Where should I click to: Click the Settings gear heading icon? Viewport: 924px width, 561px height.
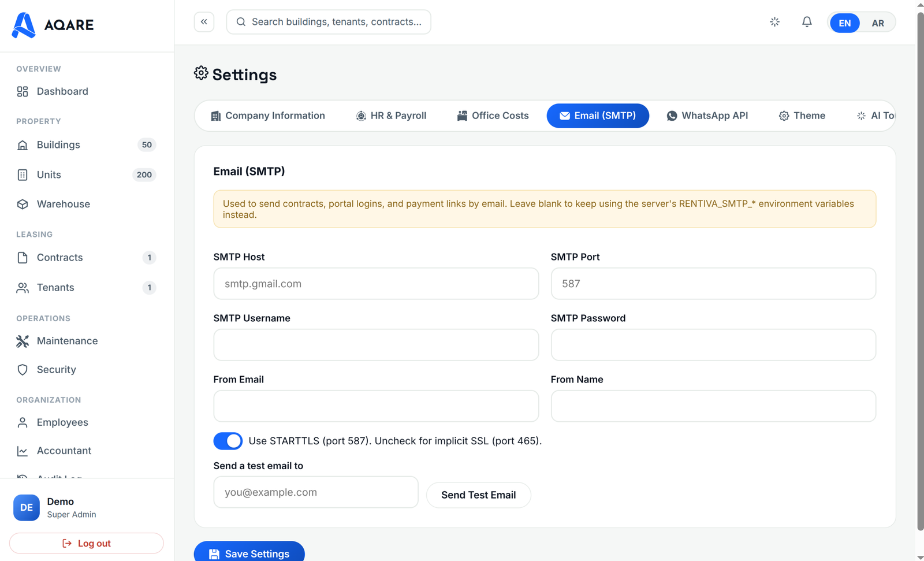pyautogui.click(x=201, y=73)
